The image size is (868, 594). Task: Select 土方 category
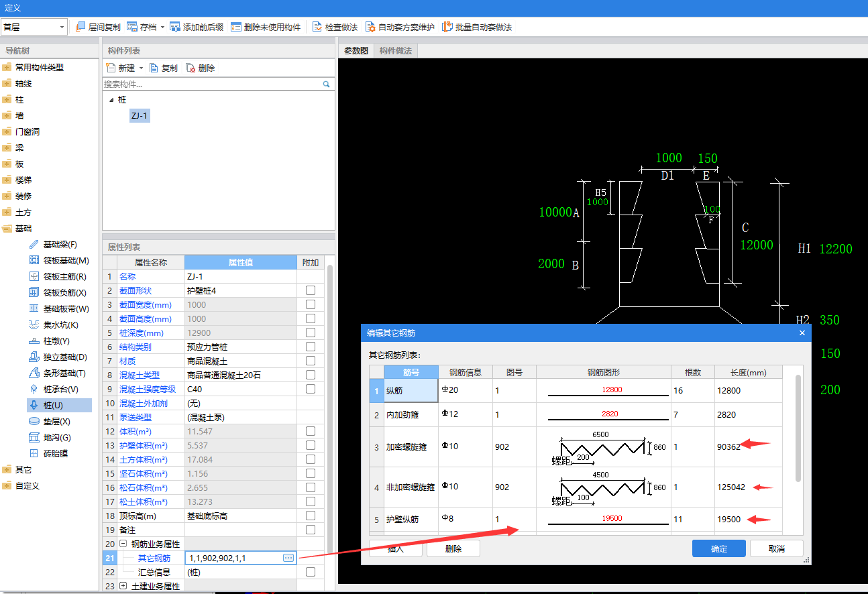pyautogui.click(x=23, y=213)
